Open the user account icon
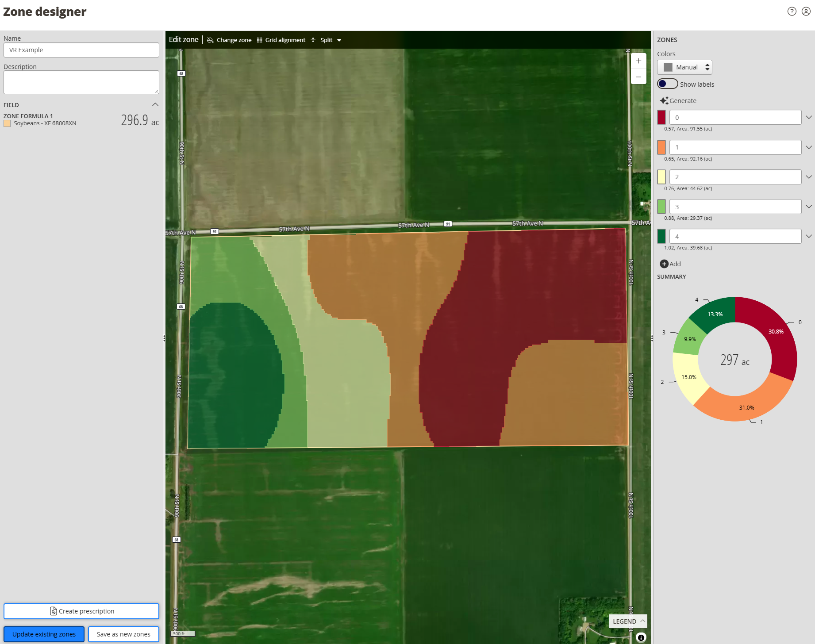Image resolution: width=815 pixels, height=644 pixels. pyautogui.click(x=806, y=11)
